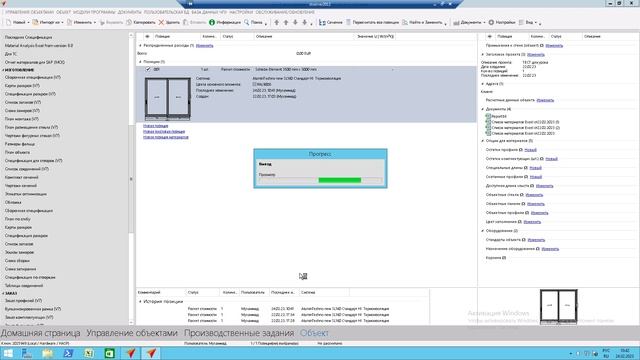
Task: Open the Report04 document icon
Action: click(488, 116)
